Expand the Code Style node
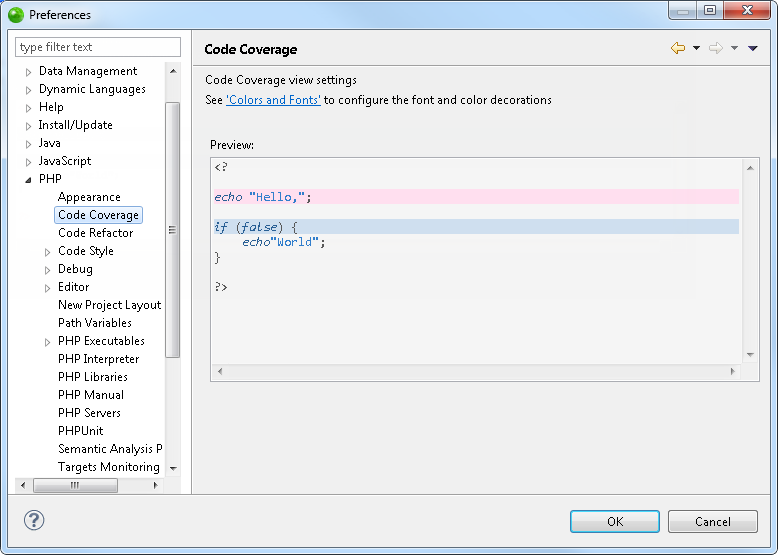Screen dimensions: 778x555 47,252
